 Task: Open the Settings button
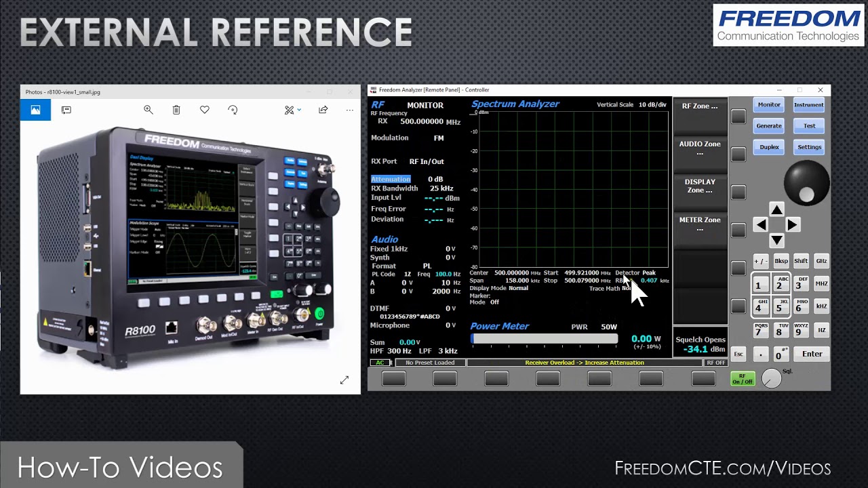click(809, 147)
